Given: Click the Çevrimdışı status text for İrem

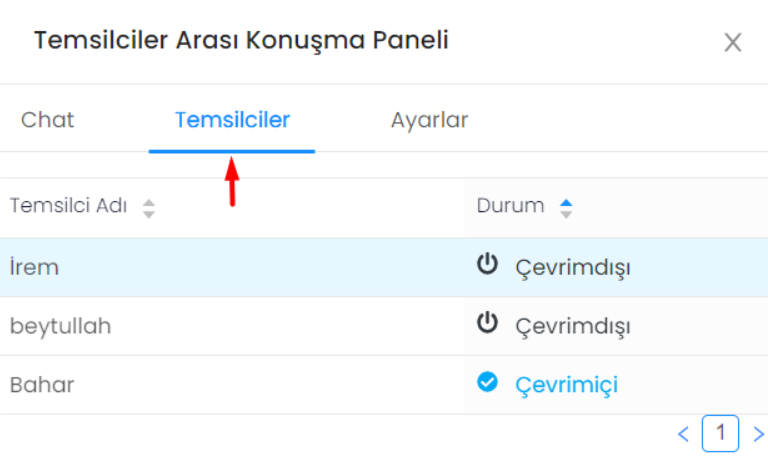Looking at the screenshot, I should click(x=573, y=268).
